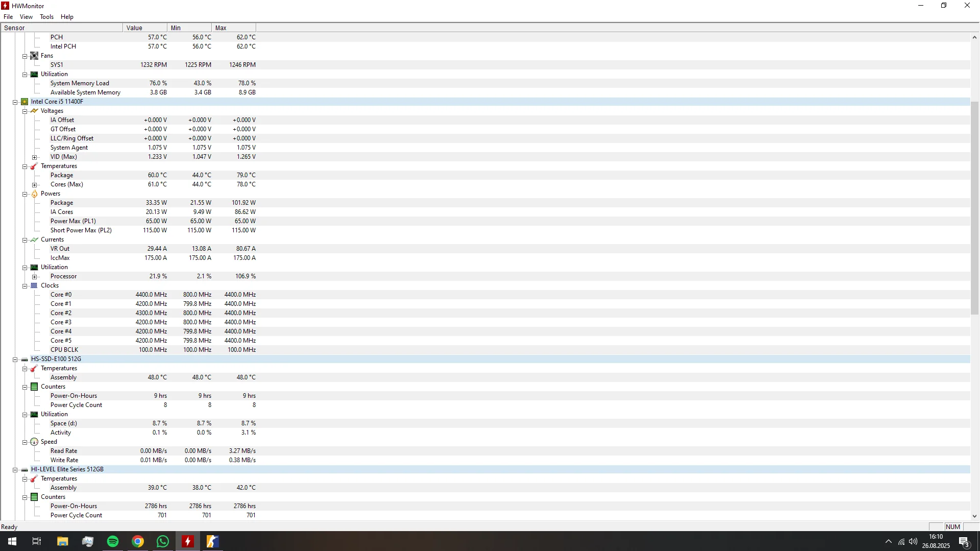Click the Max column header
This screenshot has height=551, width=980.
tap(234, 28)
